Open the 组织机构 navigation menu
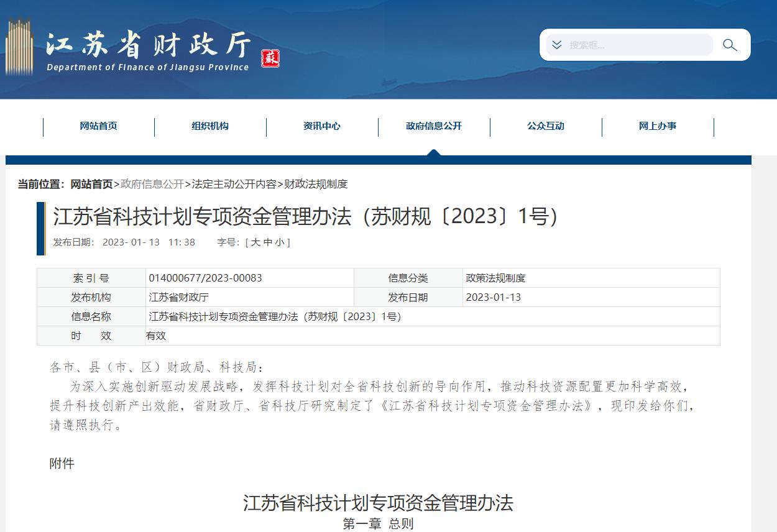The image size is (777, 532). point(210,126)
